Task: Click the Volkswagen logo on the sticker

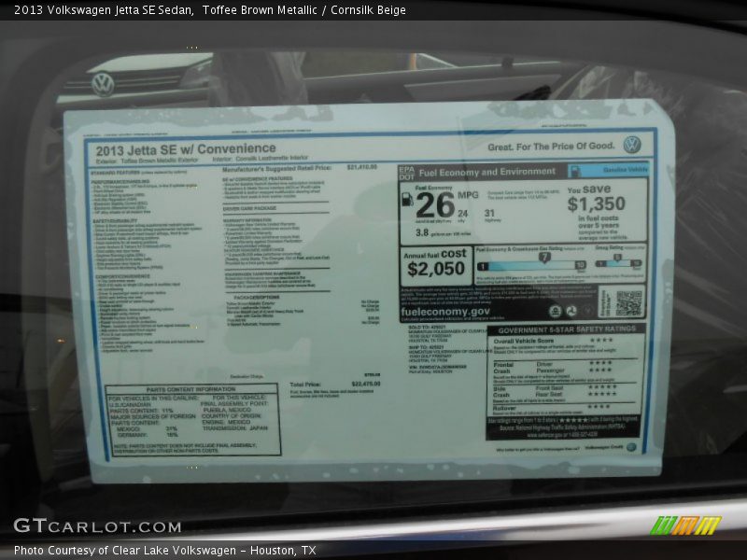Action: 632,145
